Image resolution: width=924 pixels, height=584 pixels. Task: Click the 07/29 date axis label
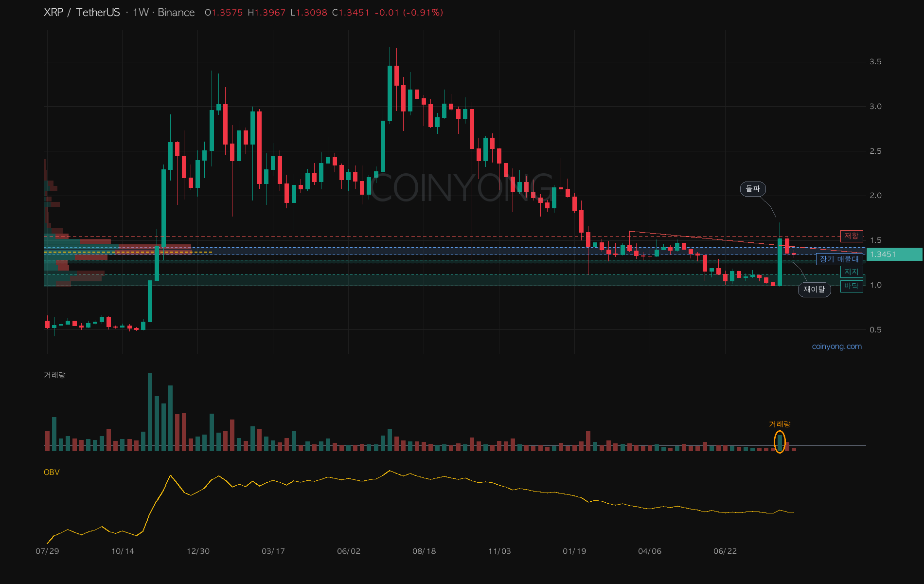47,551
